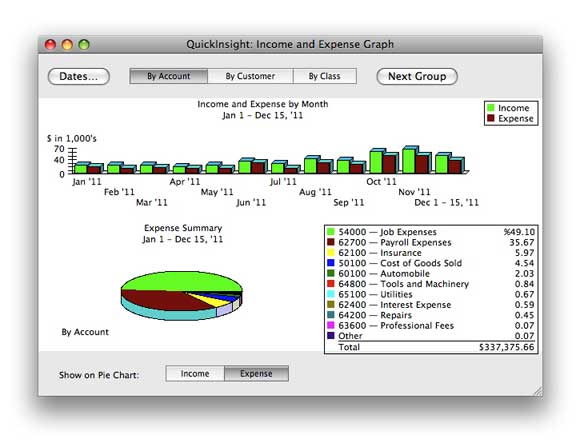Show Expense on pie chart
This screenshot has height=443, width=584.
point(256,374)
